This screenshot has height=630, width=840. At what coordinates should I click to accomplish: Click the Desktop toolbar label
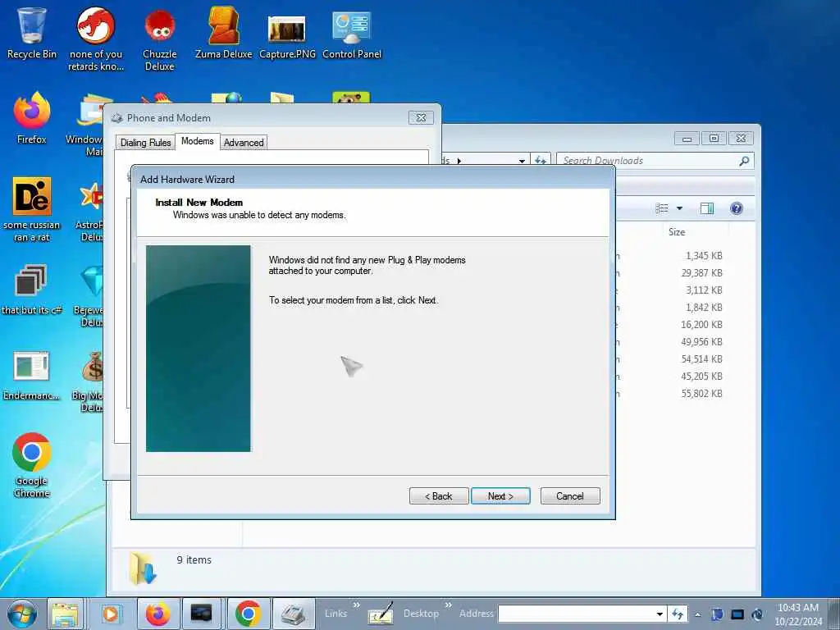pos(421,614)
